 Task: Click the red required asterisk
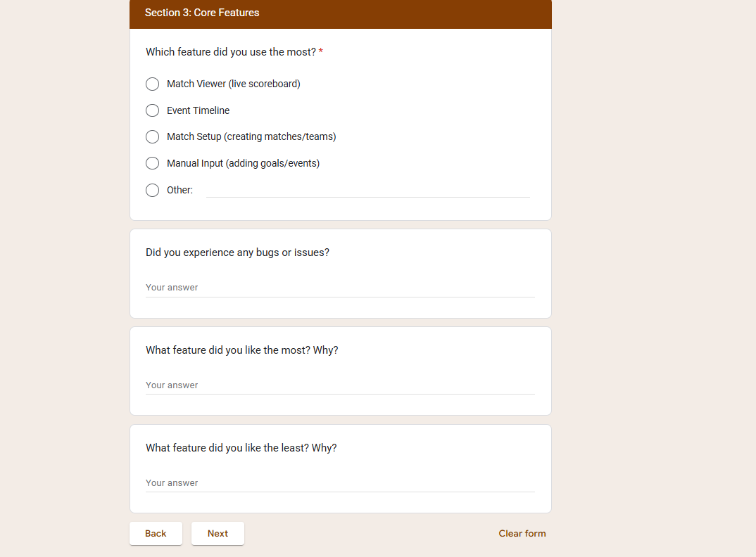pos(321,52)
